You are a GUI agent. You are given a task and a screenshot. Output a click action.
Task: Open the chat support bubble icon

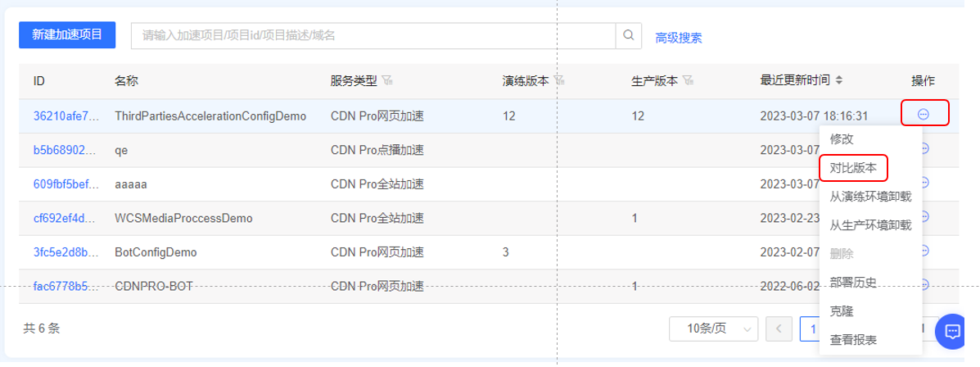click(952, 331)
